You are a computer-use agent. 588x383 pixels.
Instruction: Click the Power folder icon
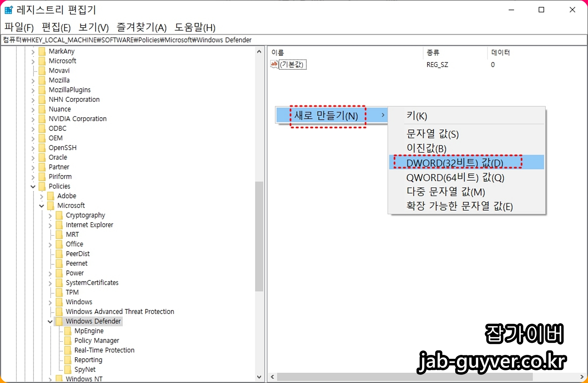(x=59, y=273)
